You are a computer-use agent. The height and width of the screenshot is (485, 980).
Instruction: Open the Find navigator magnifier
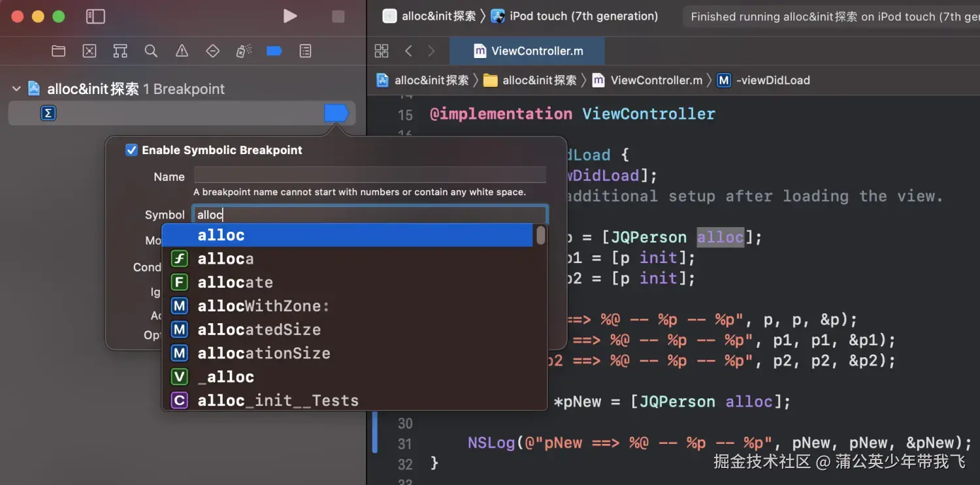tap(151, 51)
